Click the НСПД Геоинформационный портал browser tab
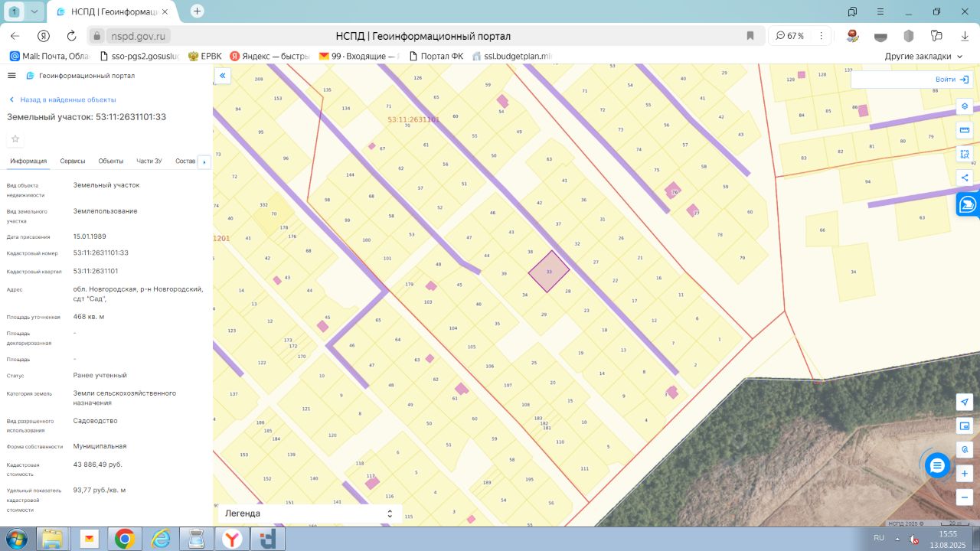980x551 pixels. point(112,12)
